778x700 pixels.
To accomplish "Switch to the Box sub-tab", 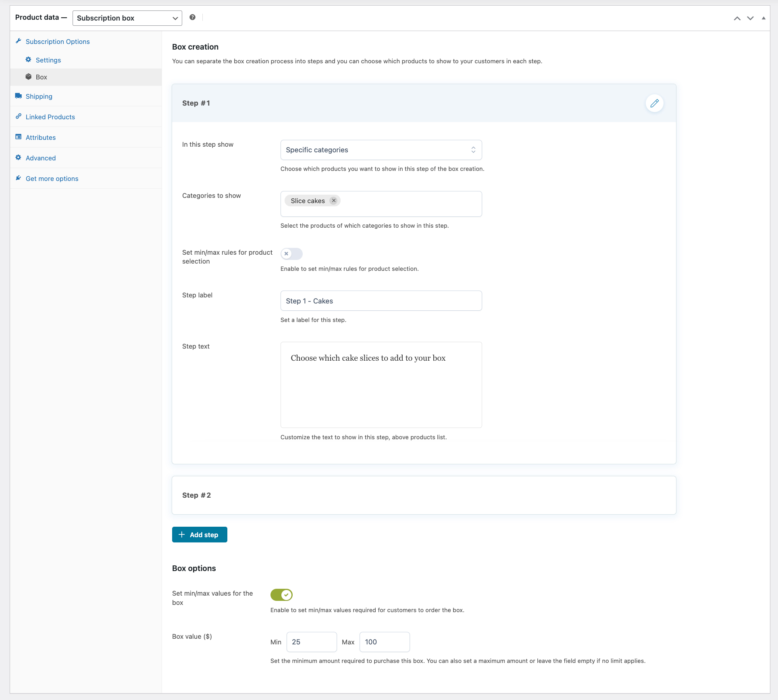I will [x=41, y=77].
